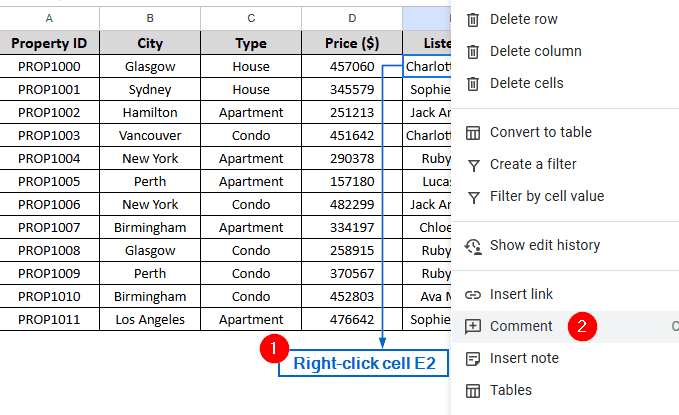Click the price cell 157180
Viewport: 679px width, 415px height.
[x=352, y=182]
